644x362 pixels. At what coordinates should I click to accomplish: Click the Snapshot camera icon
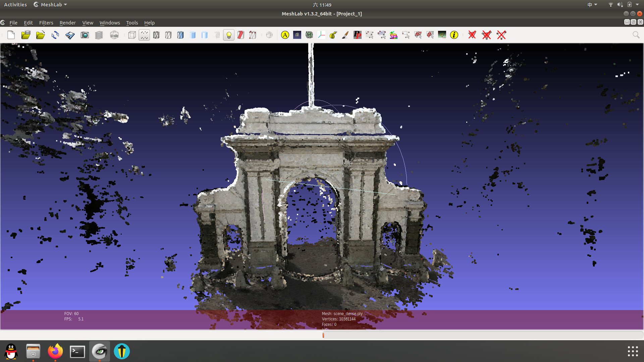(x=85, y=35)
